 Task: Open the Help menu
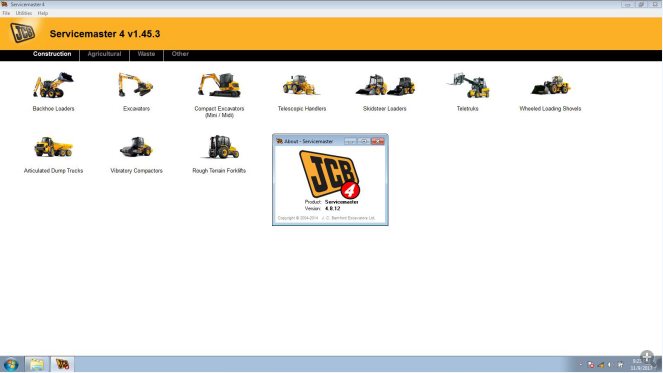tap(43, 13)
